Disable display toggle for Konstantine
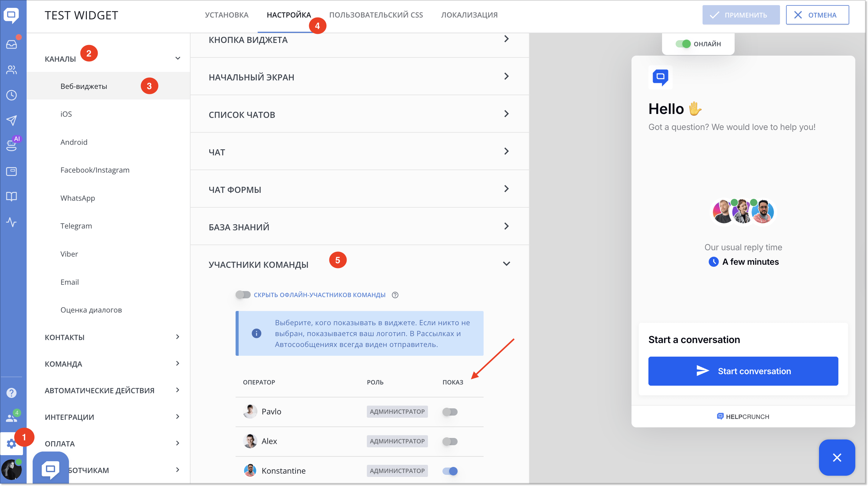The image size is (868, 486). [450, 471]
